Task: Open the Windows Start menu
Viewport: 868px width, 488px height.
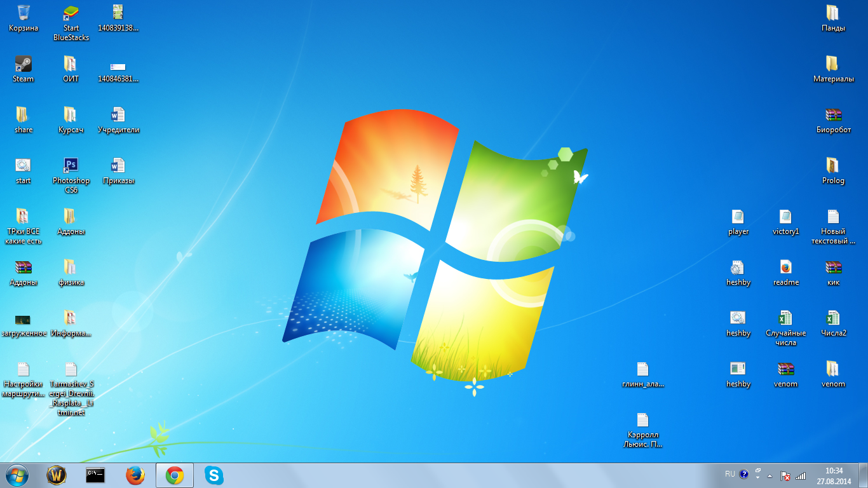Action: (17, 475)
